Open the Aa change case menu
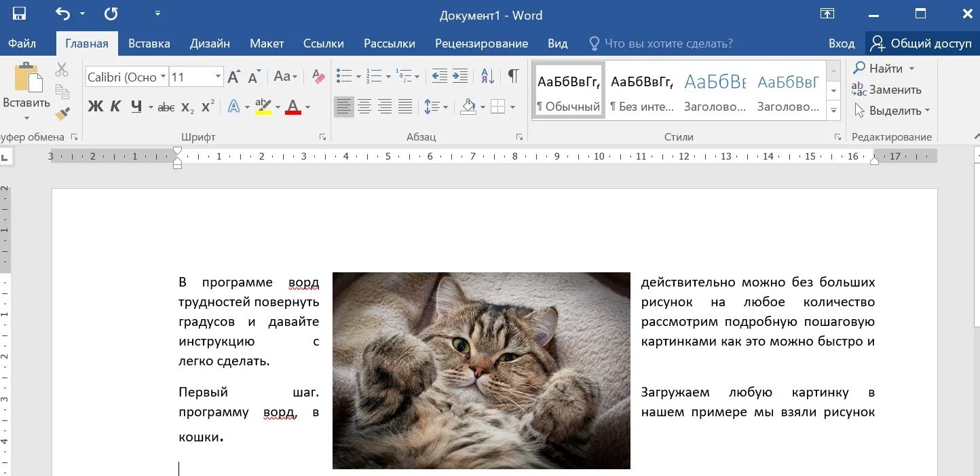The width and height of the screenshot is (980, 476). (285, 77)
